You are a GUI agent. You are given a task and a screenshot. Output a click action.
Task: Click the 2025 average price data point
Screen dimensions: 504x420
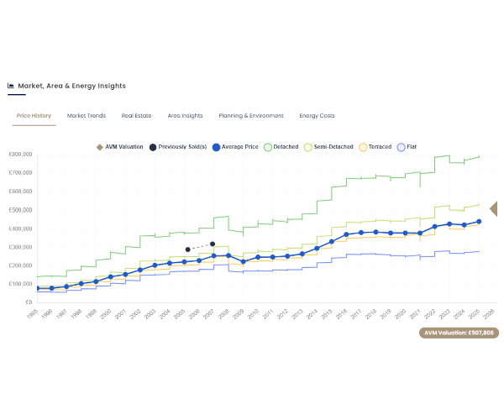(479, 222)
